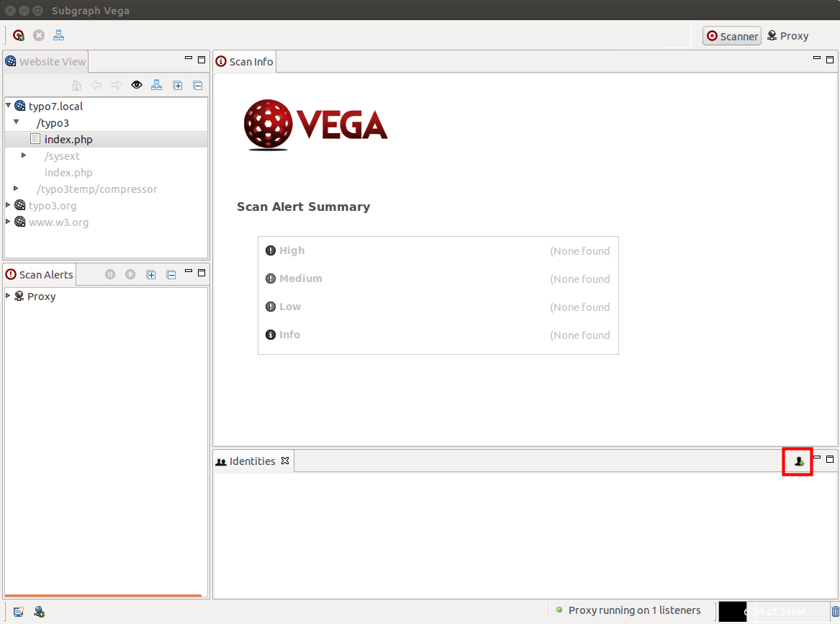Maximize the Scan Info panel

pos(830,60)
